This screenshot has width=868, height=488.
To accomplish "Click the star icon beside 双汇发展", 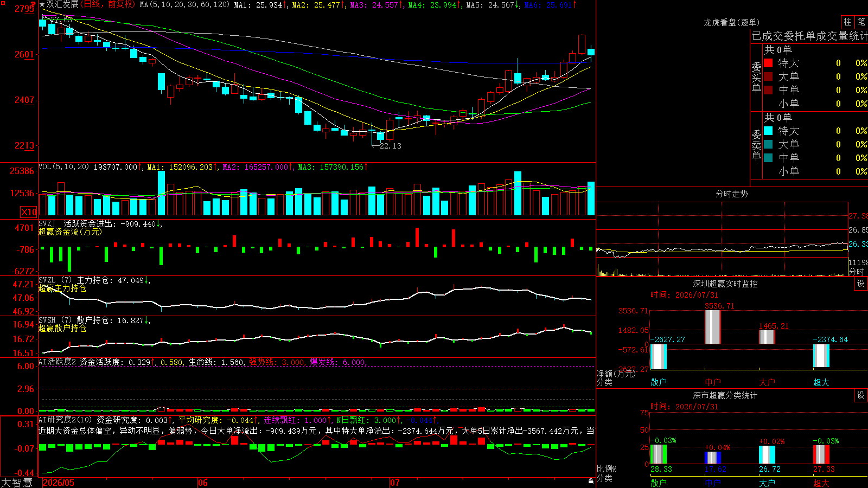I will coord(42,4).
